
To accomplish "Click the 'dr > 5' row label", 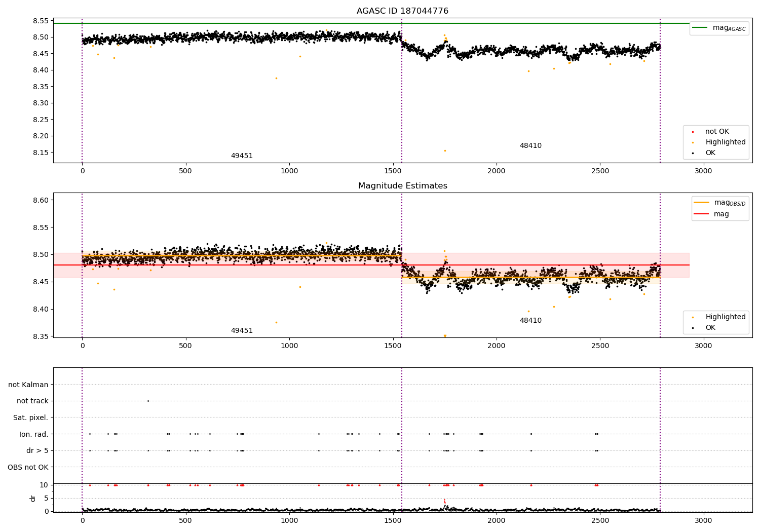I will (37, 450).
